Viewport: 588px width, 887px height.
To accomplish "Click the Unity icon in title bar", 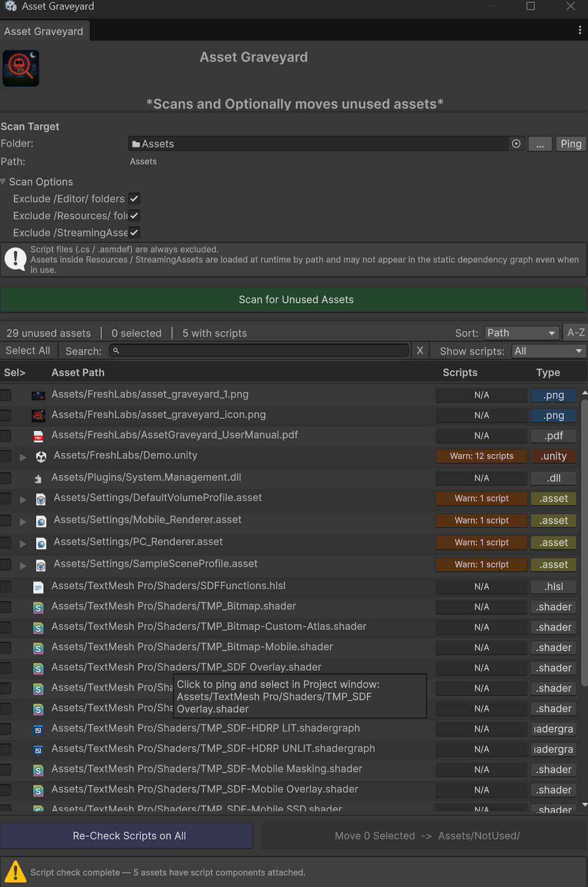I will (11, 6).
